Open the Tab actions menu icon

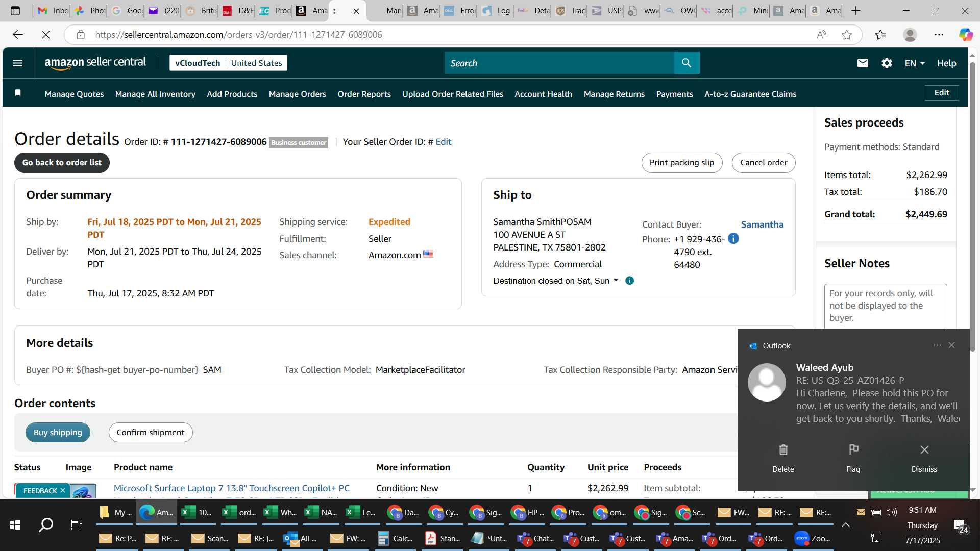pyautogui.click(x=15, y=11)
